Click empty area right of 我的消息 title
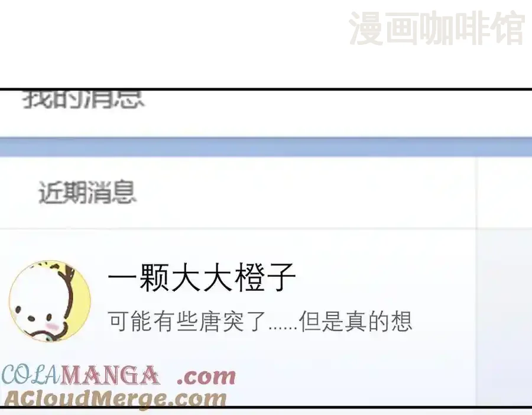The height and width of the screenshot is (415, 532). pos(336,112)
